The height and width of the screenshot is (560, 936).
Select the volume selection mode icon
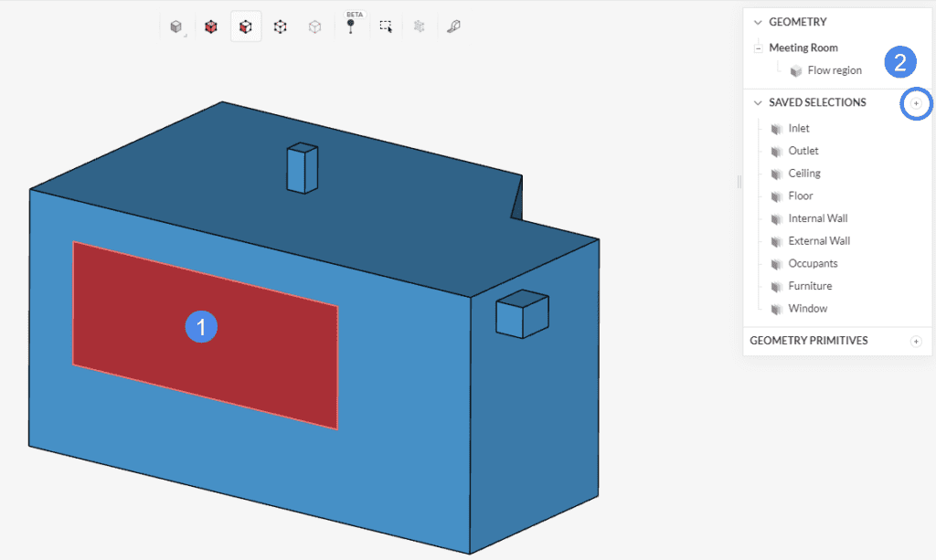coord(210,26)
